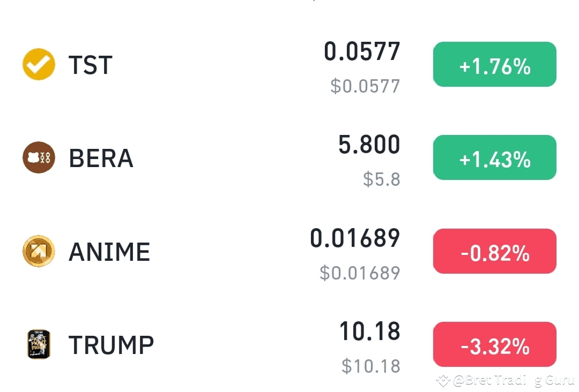Open the ANIME listing by clicking its name

tap(109, 251)
